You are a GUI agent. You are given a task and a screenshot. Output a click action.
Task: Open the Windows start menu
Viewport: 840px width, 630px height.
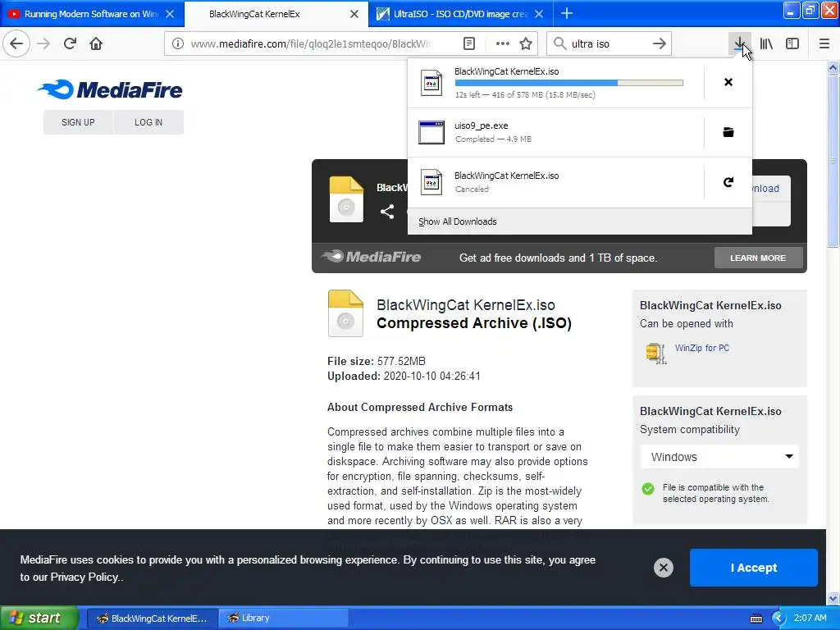point(39,618)
